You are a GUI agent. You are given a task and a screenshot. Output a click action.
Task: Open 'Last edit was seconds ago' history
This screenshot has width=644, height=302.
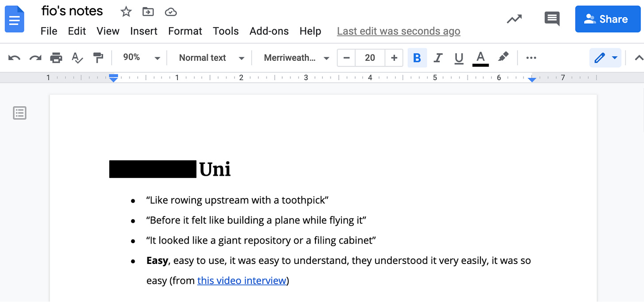pyautogui.click(x=399, y=31)
